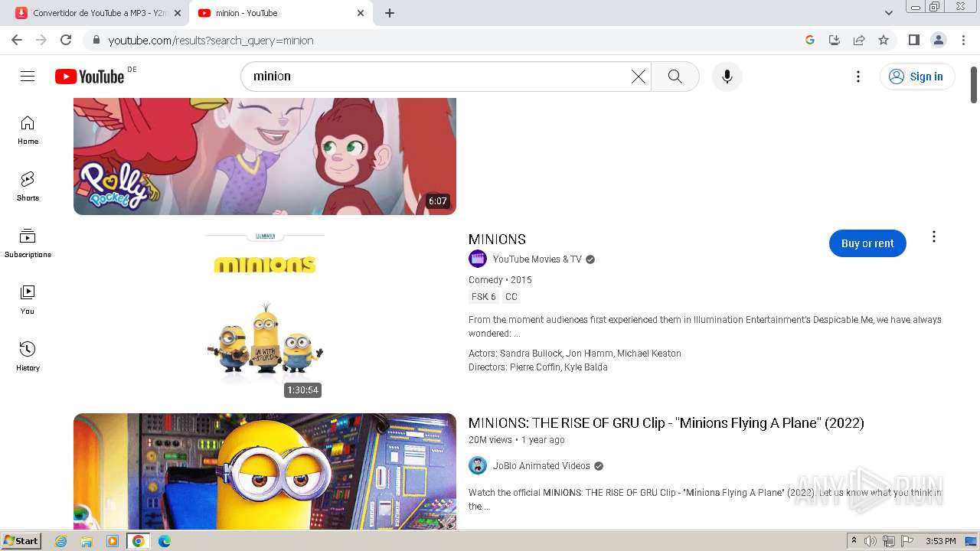Click the Google icon in address bar
This screenshot has height=551, width=980.
point(810,40)
